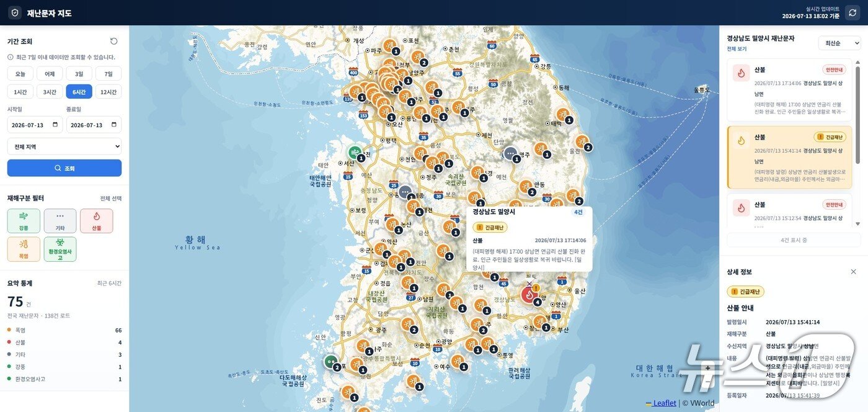Click the shield logo next to 재난문자 지도
This screenshot has height=412, width=868.
point(15,12)
